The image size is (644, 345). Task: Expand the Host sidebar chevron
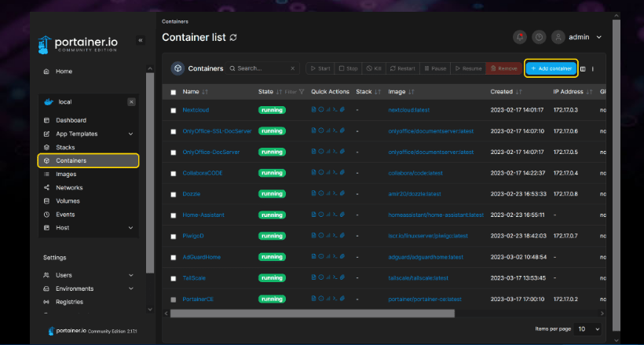(130, 228)
